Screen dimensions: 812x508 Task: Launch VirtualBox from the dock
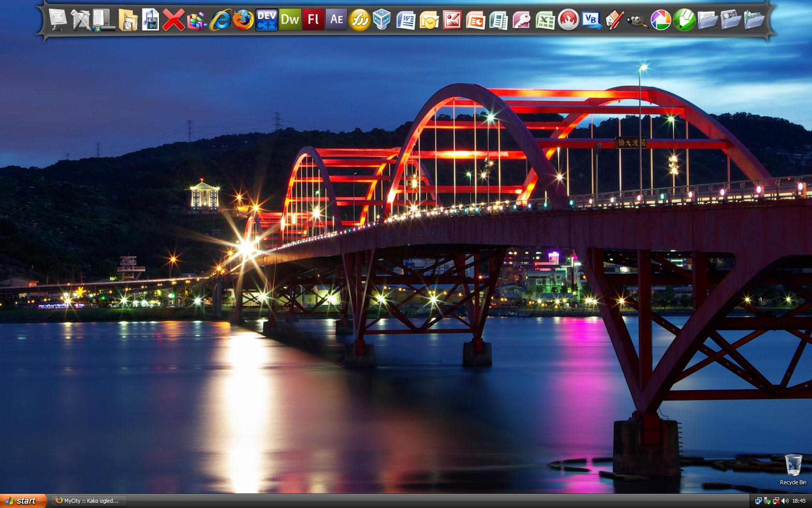point(382,20)
